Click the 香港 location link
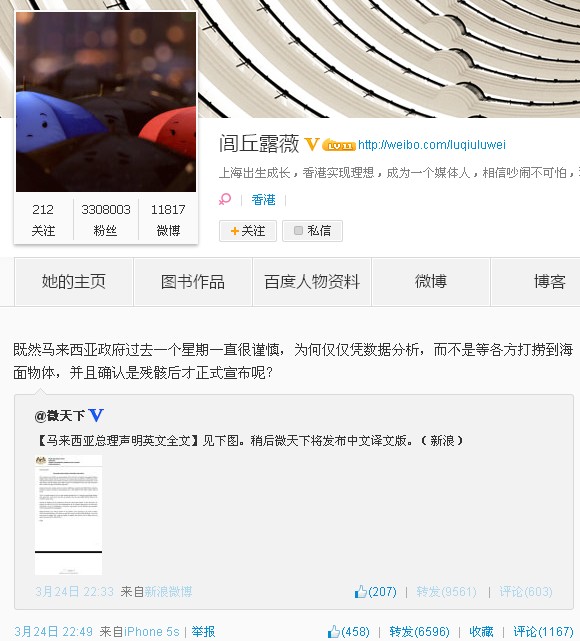Screen dimensions: 580x641 pos(263,200)
